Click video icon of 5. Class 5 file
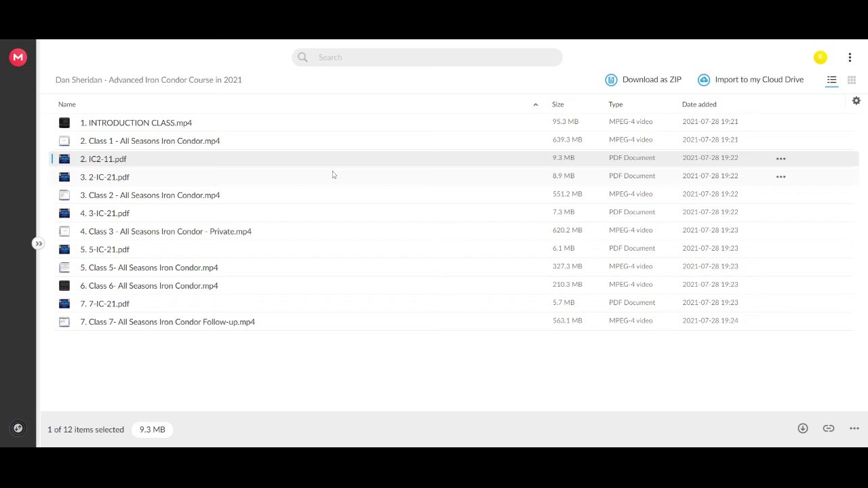Screen dimensions: 868x488 coord(64,267)
